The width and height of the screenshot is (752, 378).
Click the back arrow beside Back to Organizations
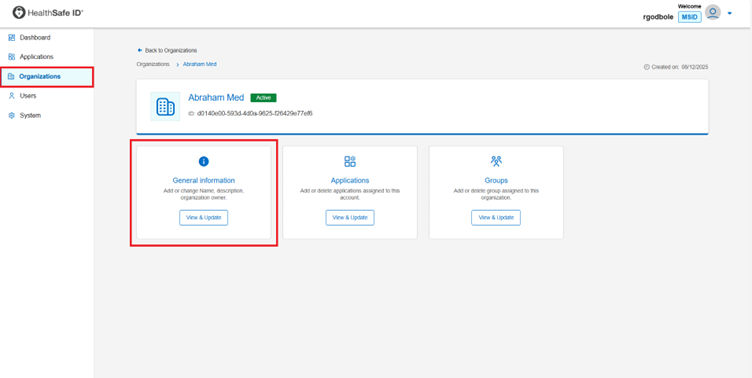140,50
